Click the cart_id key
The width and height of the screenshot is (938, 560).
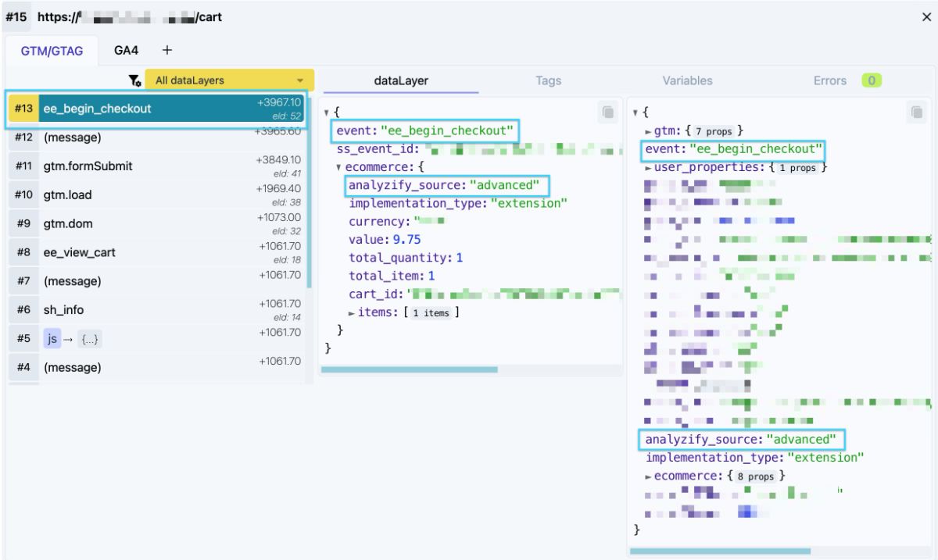(x=375, y=294)
